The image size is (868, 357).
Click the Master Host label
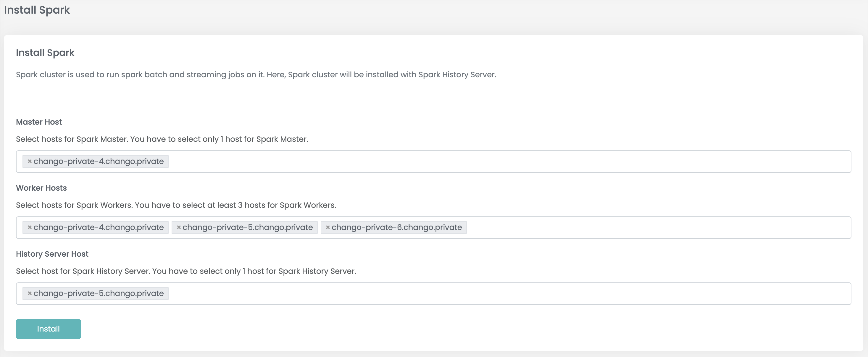(x=39, y=122)
